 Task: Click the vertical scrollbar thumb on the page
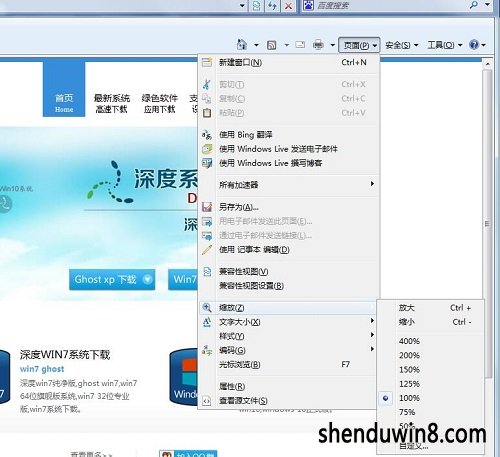(487, 223)
